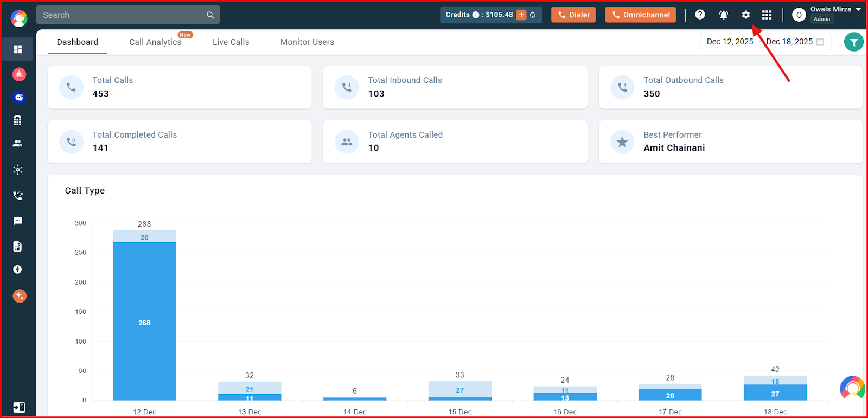Expand the Owais Mirza account dropdown
The image size is (868, 418).
click(858, 10)
